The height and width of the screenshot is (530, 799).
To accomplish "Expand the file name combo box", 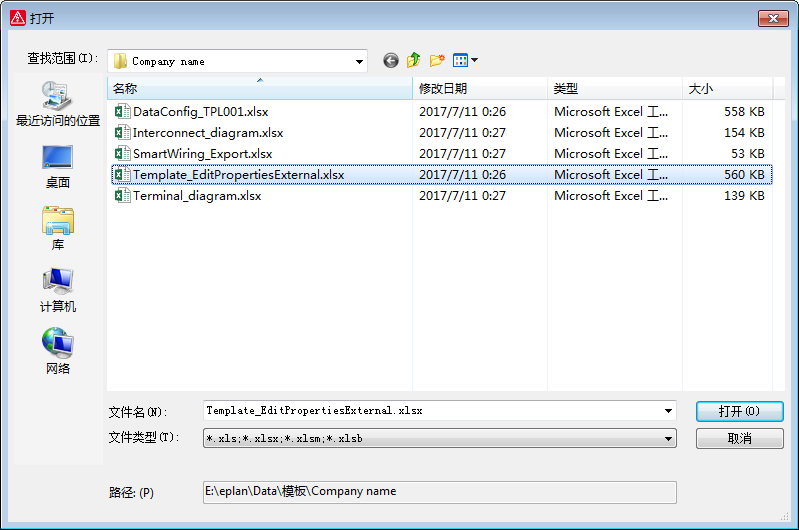I will click(668, 411).
